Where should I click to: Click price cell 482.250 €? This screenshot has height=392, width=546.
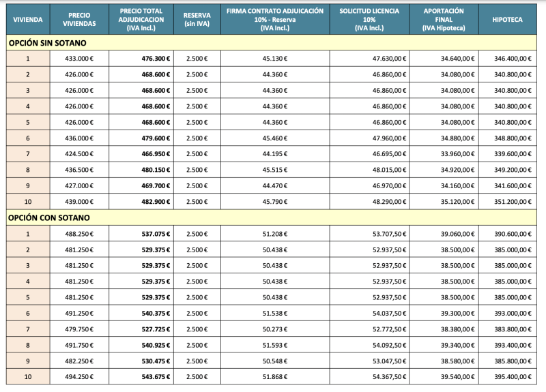pos(79,361)
